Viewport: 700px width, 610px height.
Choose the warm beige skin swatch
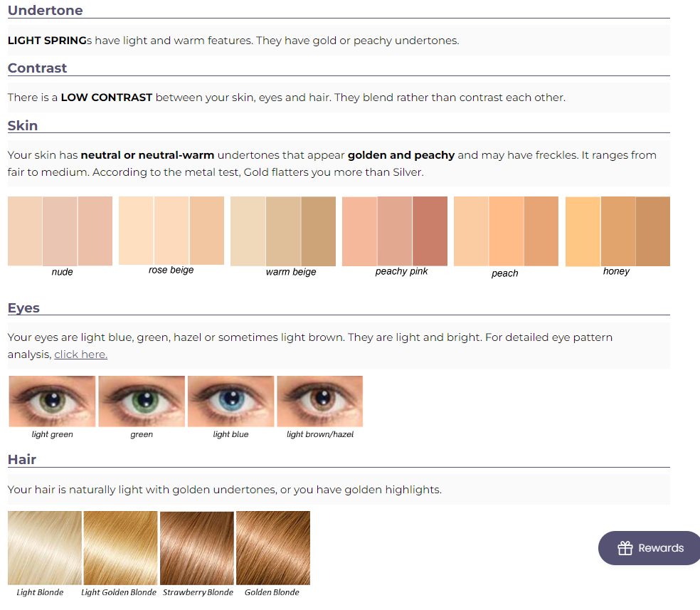pyautogui.click(x=283, y=231)
